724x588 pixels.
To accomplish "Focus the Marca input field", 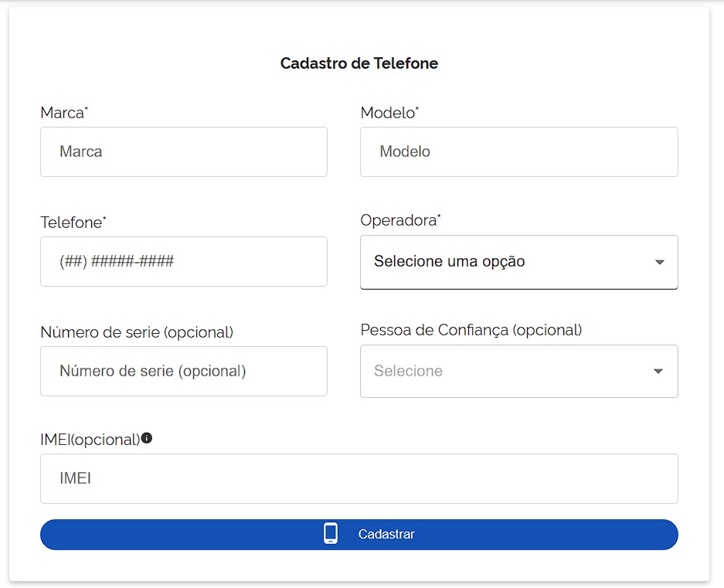I will pyautogui.click(x=184, y=152).
